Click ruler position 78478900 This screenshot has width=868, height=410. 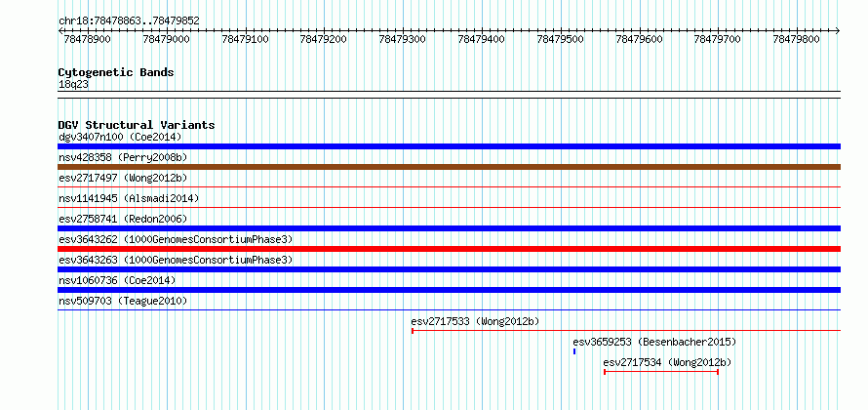point(88,39)
